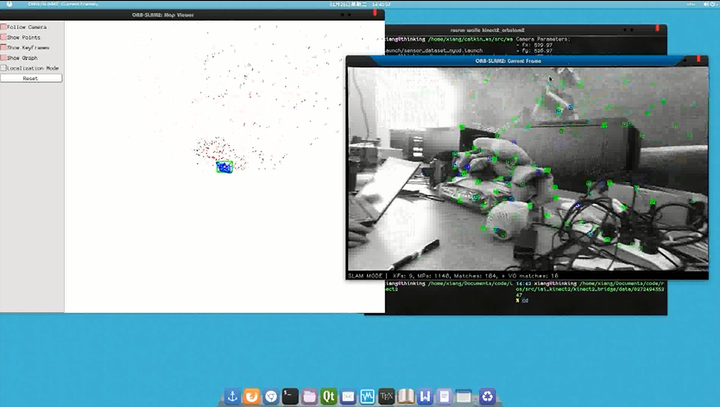Click the Reset button in Map Viewer

(31, 79)
